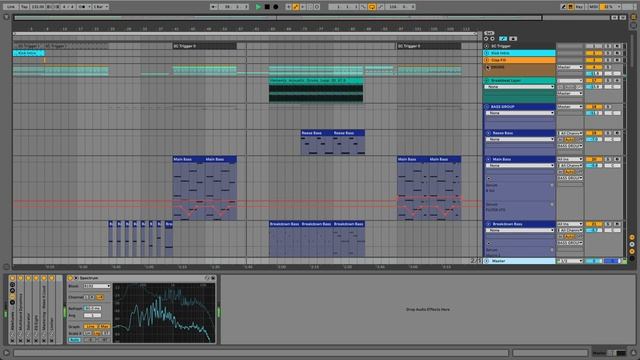Toggle the Computer MIDI Keyboard button
This screenshot has height=360, width=640.
click(x=571, y=7)
